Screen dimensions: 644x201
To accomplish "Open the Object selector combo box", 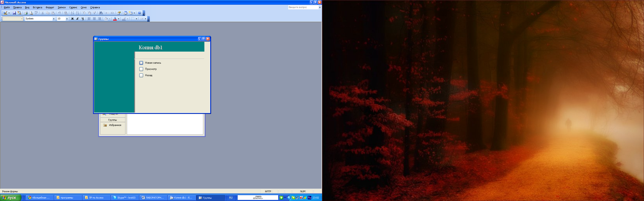I will pyautogui.click(x=13, y=19).
